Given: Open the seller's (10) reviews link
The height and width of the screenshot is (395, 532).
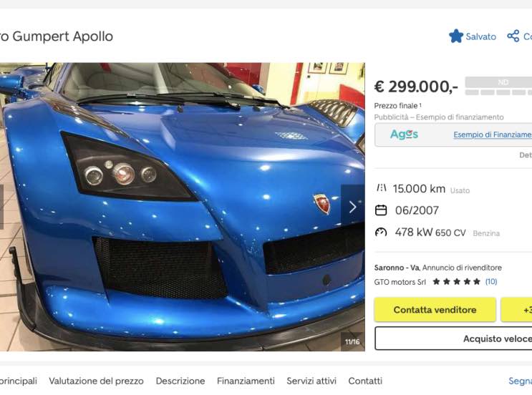Looking at the screenshot, I should [x=491, y=282].
